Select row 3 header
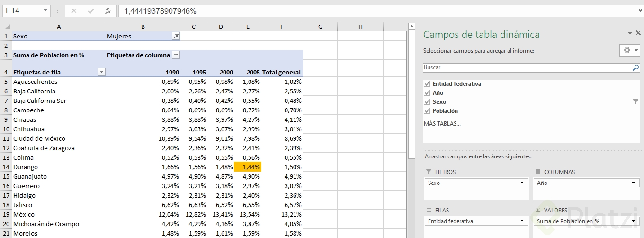644x238 pixels. [6, 55]
